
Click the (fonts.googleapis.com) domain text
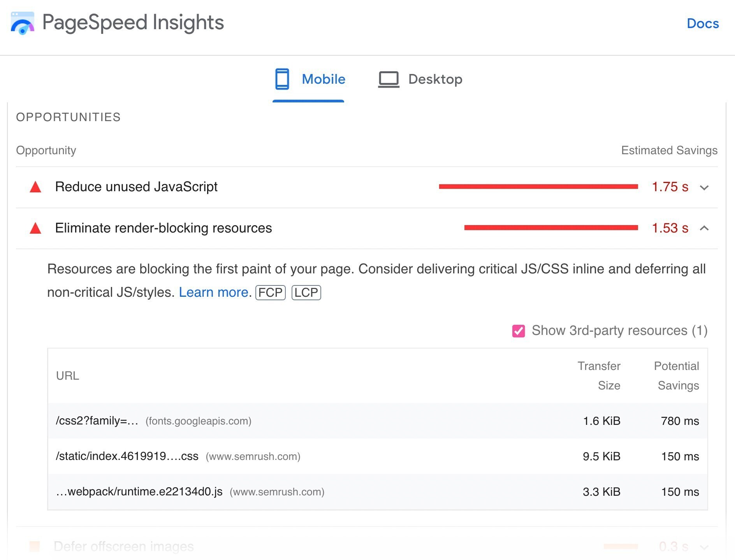(199, 421)
